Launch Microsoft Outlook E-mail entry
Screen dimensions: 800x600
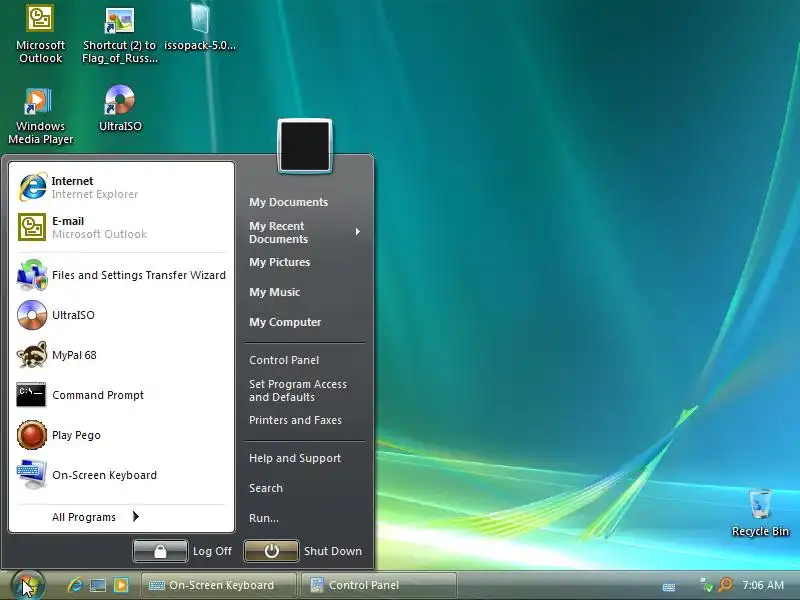(x=121, y=228)
